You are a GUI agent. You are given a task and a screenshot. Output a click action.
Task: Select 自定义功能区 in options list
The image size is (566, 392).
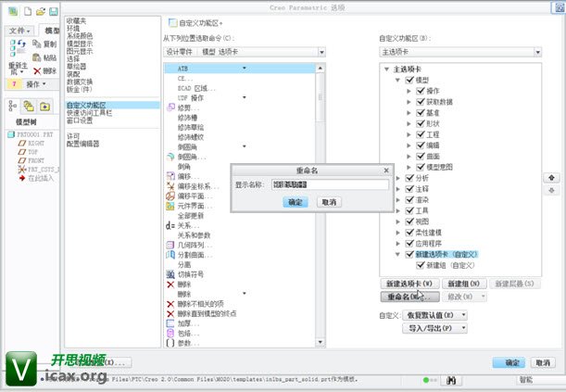click(x=86, y=105)
